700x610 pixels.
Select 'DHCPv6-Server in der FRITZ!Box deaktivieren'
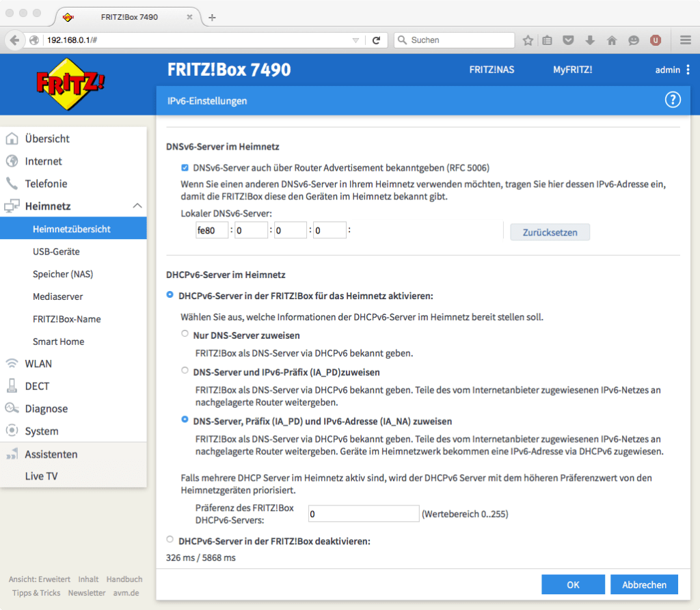[169, 539]
